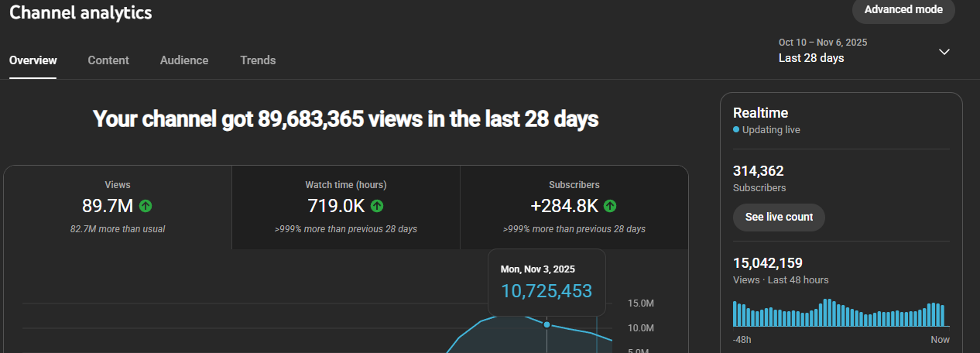Viewport: 980px width, 353px height.
Task: Click the 314,362 subscribers count
Action: click(x=759, y=171)
